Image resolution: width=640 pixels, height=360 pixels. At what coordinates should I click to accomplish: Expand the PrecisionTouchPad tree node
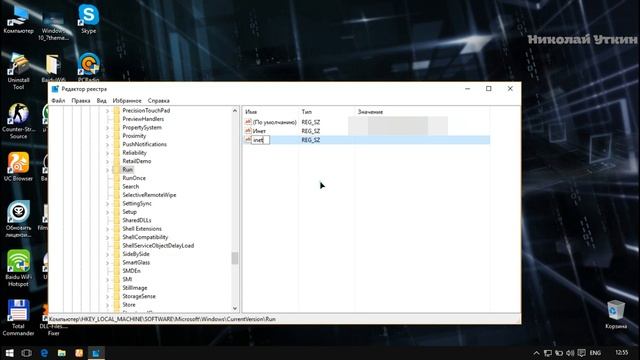(x=107, y=111)
